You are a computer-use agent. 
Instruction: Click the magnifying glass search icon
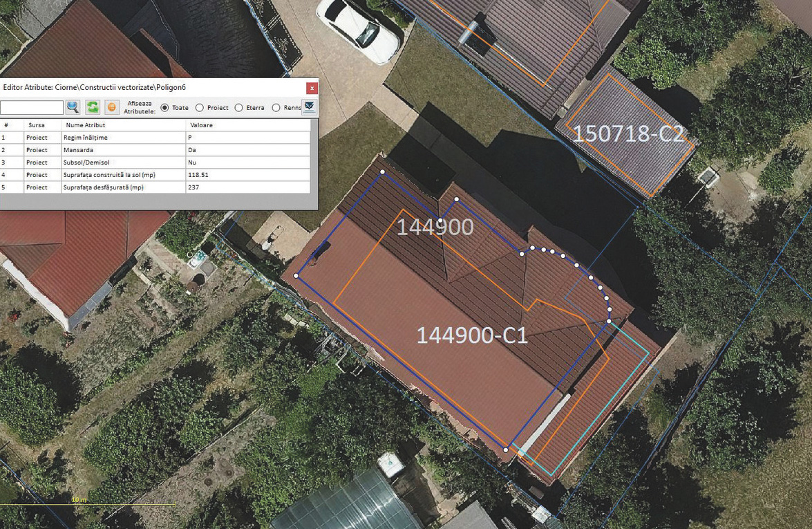(73, 107)
